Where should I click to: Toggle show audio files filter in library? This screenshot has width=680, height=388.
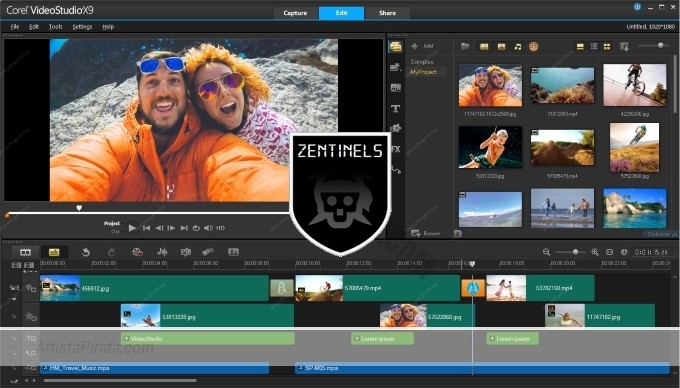coord(518,46)
